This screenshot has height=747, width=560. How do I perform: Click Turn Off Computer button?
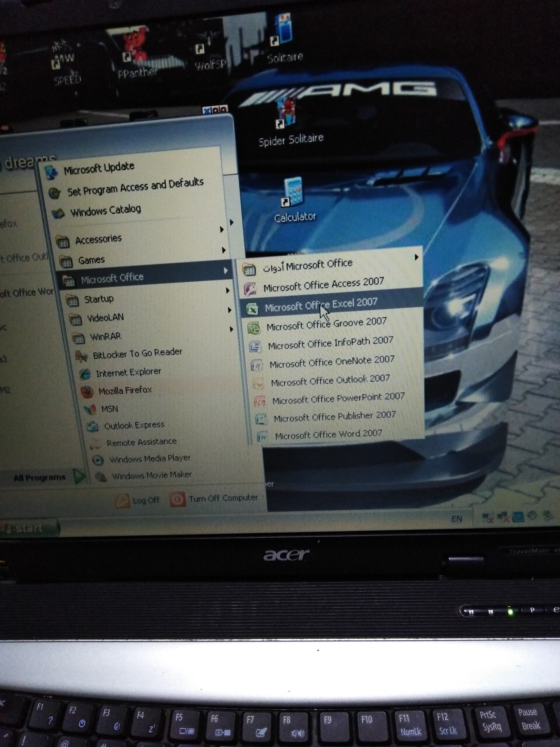point(213,498)
